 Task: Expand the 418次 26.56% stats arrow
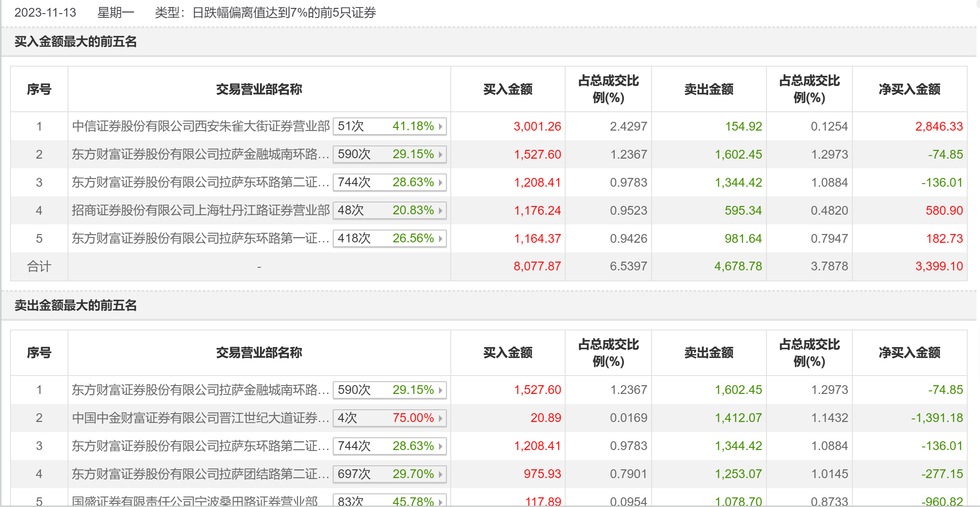[x=440, y=238]
